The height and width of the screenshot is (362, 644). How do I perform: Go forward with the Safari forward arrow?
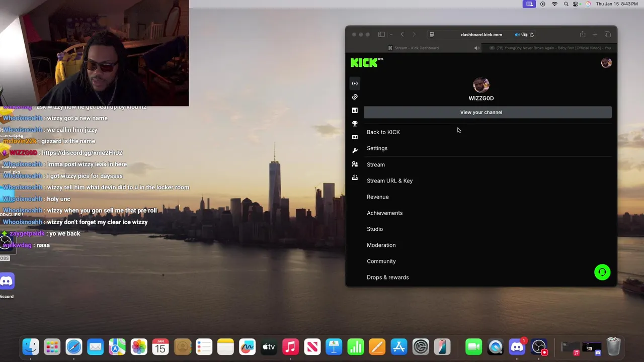coord(414,35)
